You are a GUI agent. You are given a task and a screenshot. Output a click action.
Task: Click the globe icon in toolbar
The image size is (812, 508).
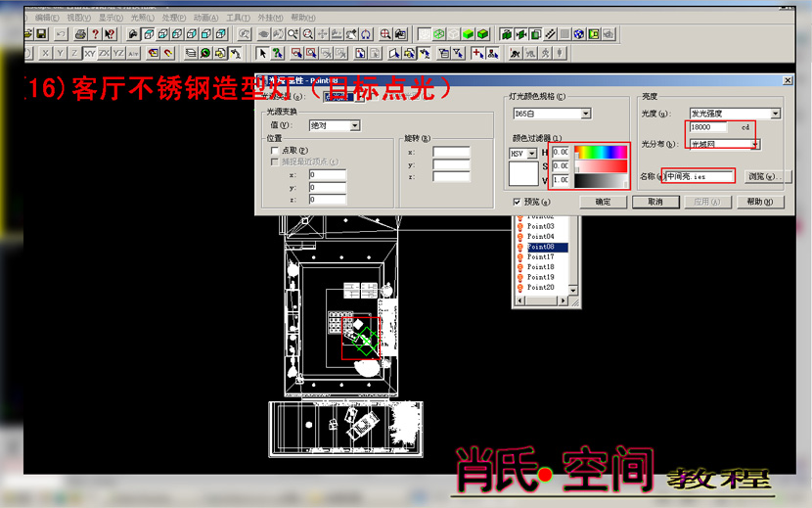point(579,34)
